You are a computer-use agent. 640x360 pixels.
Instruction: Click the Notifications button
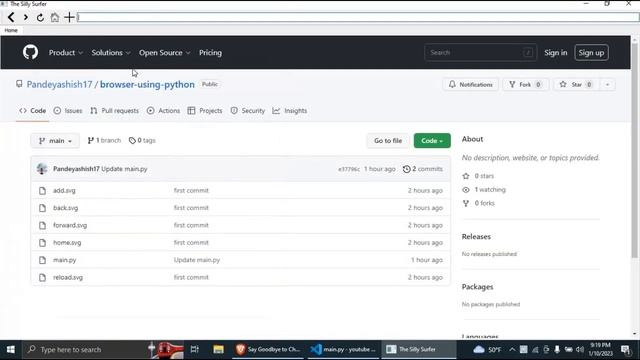(471, 84)
